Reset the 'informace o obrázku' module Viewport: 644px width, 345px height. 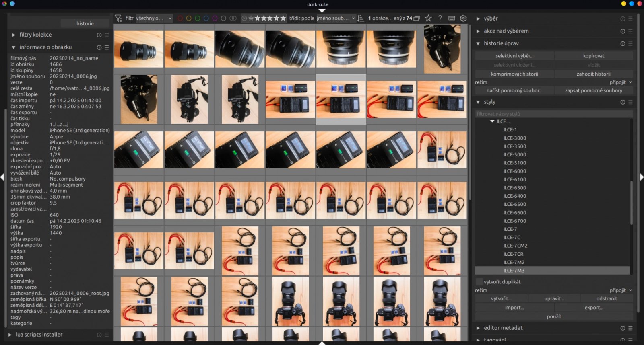[99, 47]
